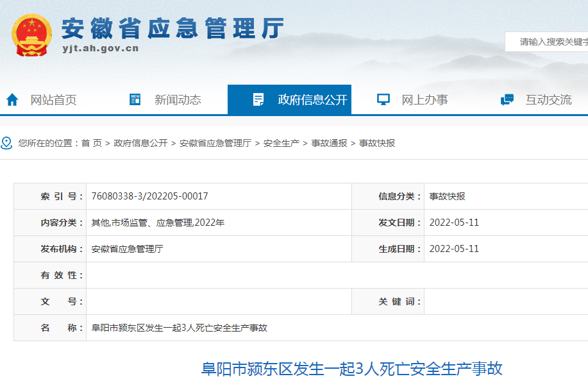Viewport: 588px width, 388px height.
Task: Go to 事故快报 breadcrumb link
Action: (377, 143)
